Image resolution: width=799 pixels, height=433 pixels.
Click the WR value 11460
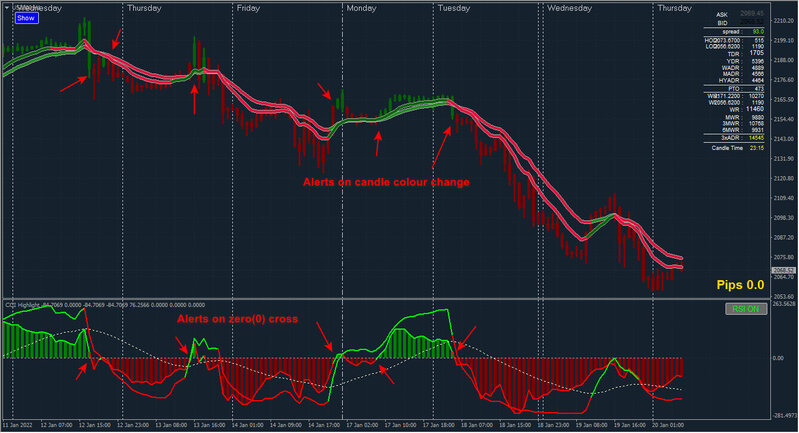755,109
